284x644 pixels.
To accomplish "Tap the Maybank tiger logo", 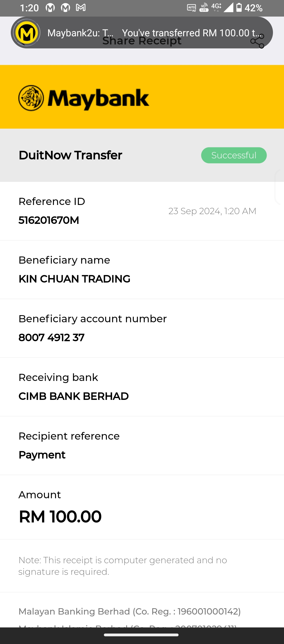I will click(x=31, y=98).
